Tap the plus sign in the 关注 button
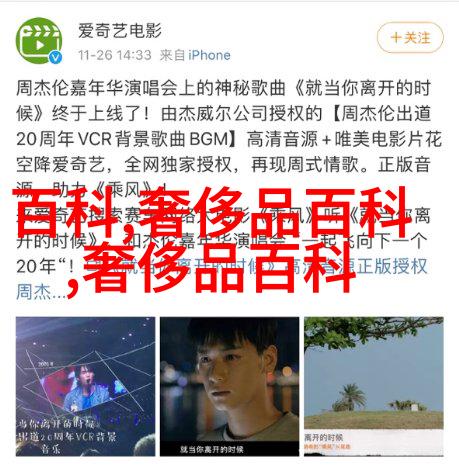Screen dimensions: 459x466 [396, 37]
